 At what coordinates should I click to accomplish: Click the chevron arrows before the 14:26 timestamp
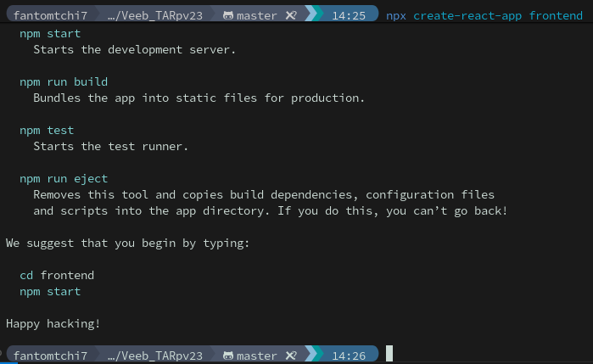312,356
